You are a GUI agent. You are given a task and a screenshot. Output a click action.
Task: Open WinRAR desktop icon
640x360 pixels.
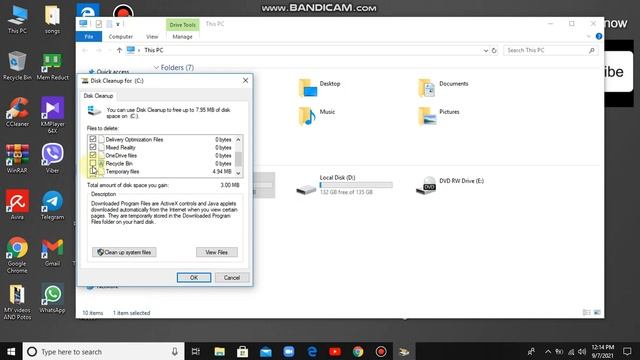point(17,158)
